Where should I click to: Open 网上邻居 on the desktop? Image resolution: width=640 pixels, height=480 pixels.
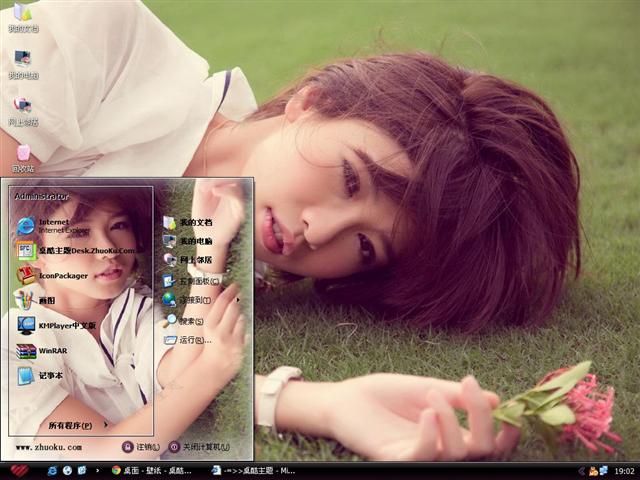[22, 108]
